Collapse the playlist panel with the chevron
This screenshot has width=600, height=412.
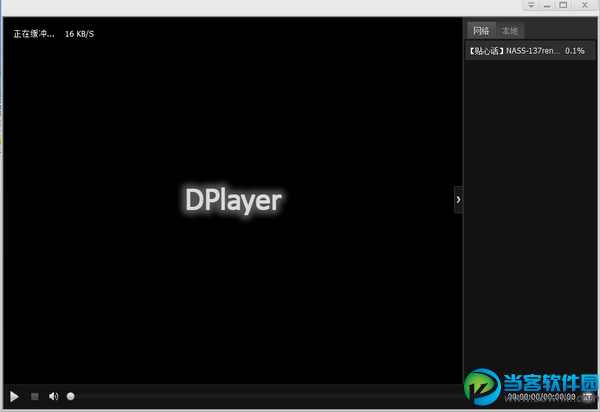point(458,199)
